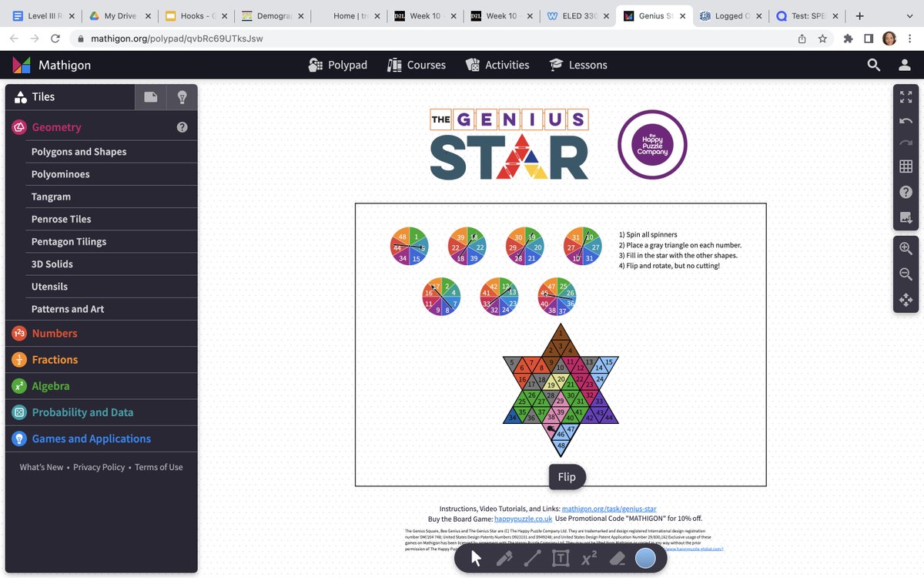Enter fullscreen mode in Polypad

(x=906, y=97)
